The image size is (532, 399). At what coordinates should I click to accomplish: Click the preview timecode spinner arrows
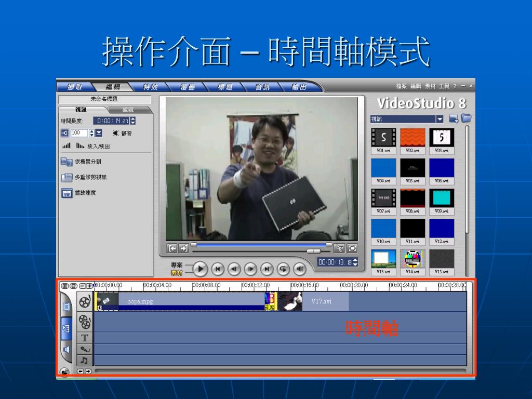click(355, 262)
